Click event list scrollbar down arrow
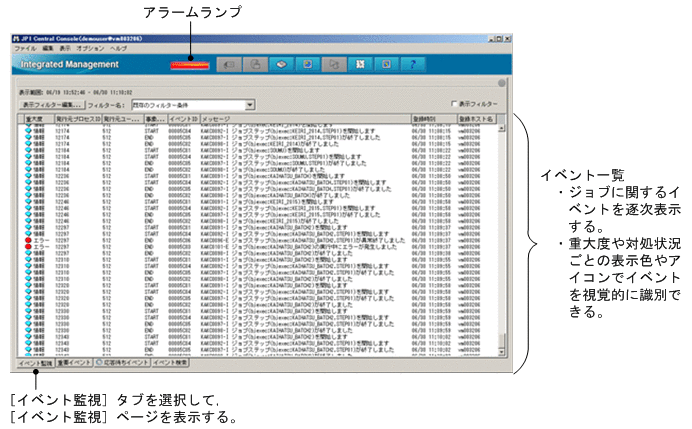The height and width of the screenshot is (429, 692). coord(501,352)
